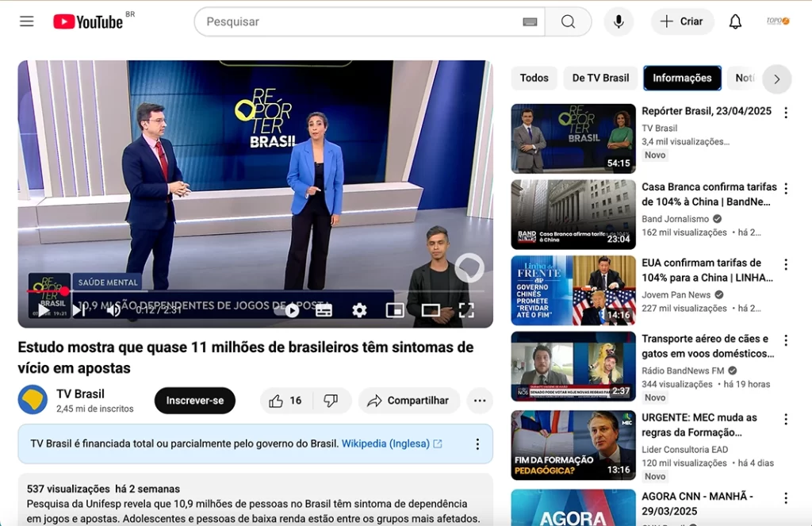This screenshot has width=812, height=526.
Task: Select the Todos filter chip
Action: point(534,79)
